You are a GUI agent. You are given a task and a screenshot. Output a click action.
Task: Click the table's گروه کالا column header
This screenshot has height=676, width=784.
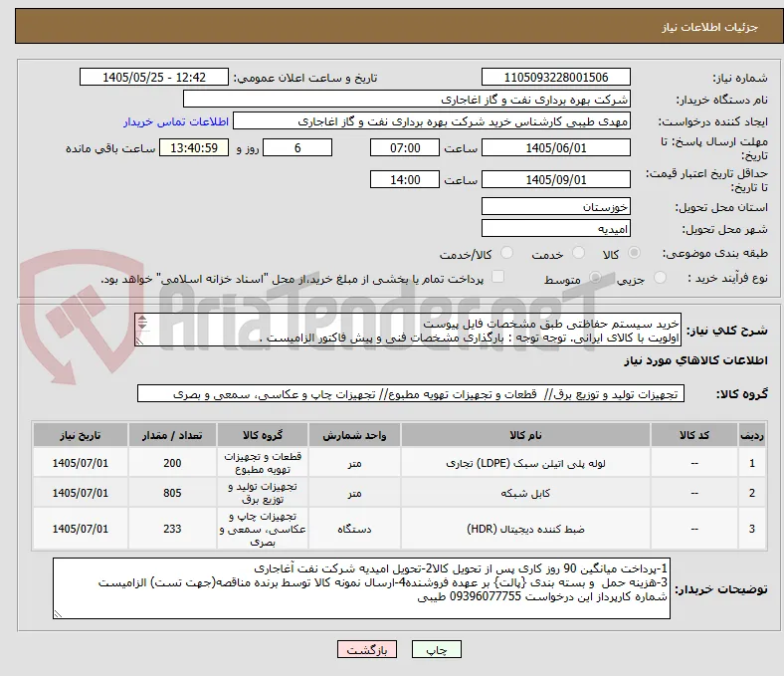point(263,435)
